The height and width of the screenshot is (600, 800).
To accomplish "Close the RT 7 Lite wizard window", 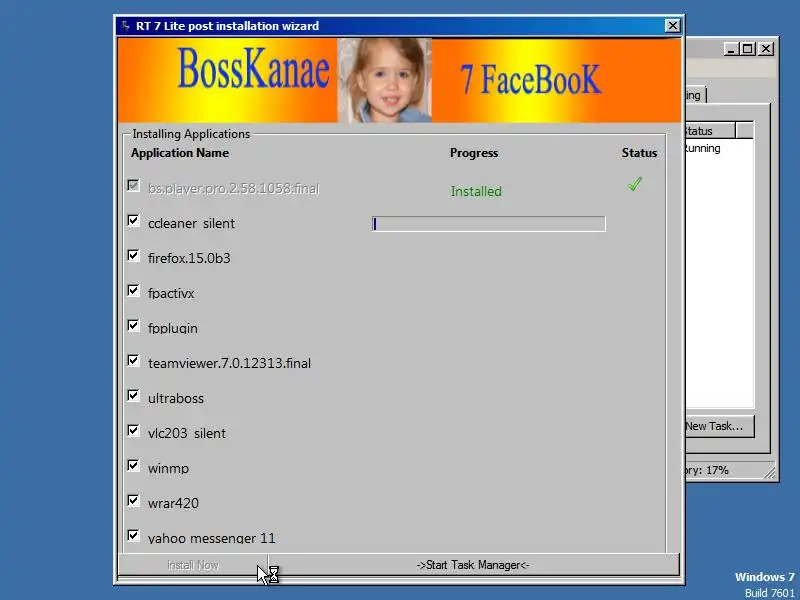I will [673, 26].
